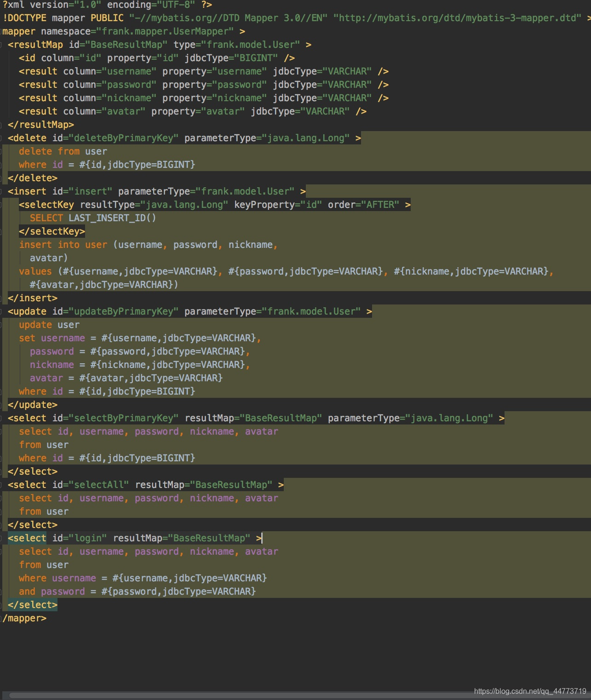Click the "where username = #{username,jdbcType=VARCHAR}" line
The image size is (591, 700).
tap(143, 578)
